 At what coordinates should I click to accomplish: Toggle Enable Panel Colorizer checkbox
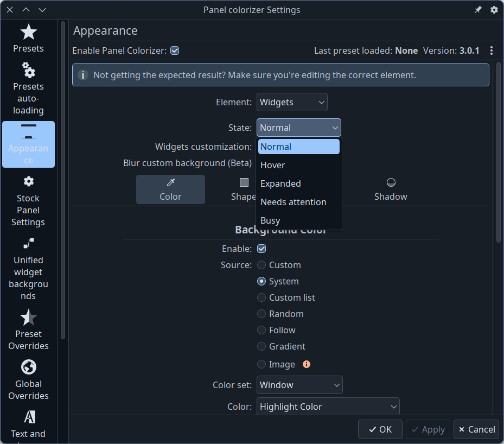coord(175,50)
